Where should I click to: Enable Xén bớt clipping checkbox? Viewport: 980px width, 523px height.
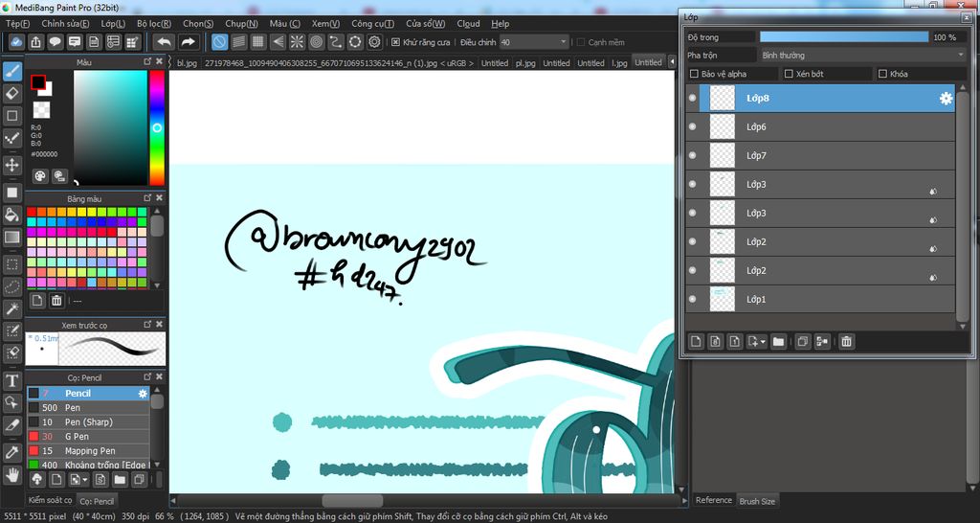pyautogui.click(x=789, y=74)
